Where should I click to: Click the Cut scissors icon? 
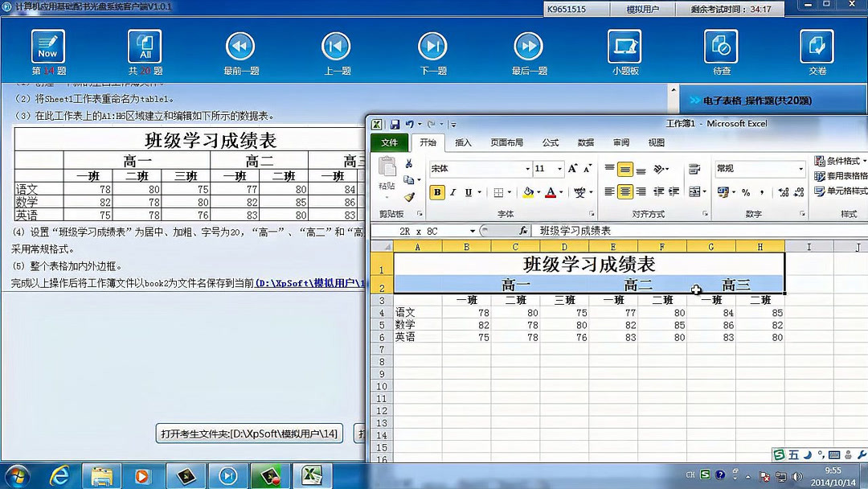point(408,164)
